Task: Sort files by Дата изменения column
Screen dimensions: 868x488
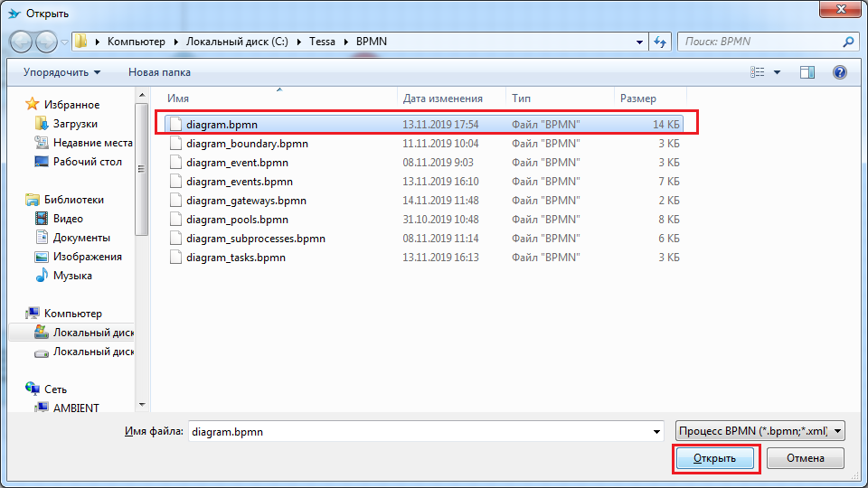Action: click(x=443, y=99)
